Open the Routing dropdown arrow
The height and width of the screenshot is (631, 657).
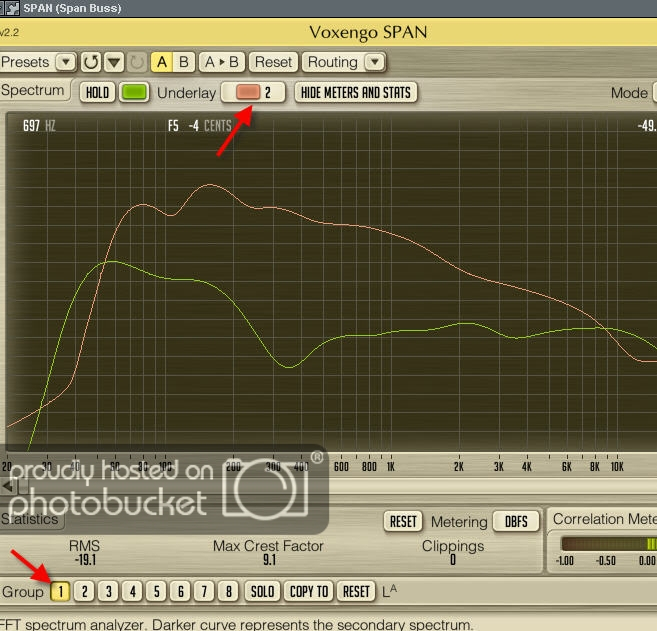pos(375,62)
